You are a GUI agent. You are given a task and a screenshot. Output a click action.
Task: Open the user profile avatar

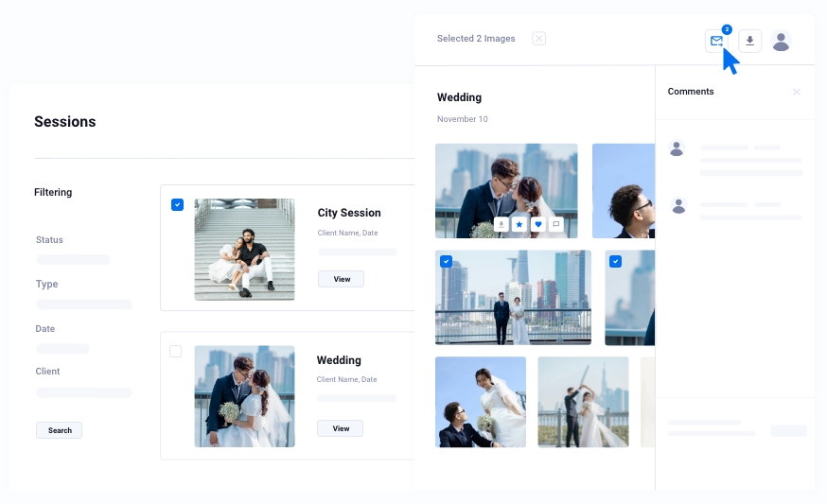click(x=781, y=41)
